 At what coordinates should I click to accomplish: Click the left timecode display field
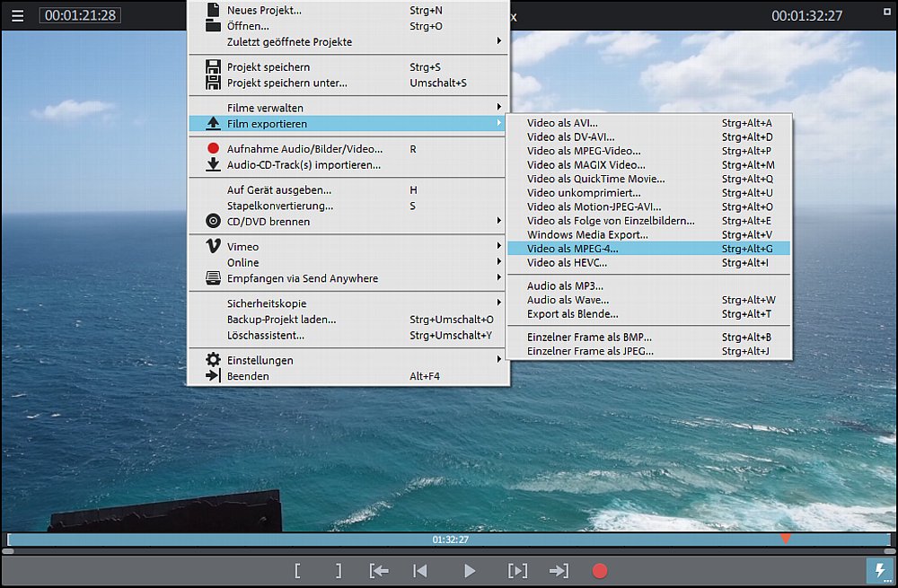[x=81, y=16]
